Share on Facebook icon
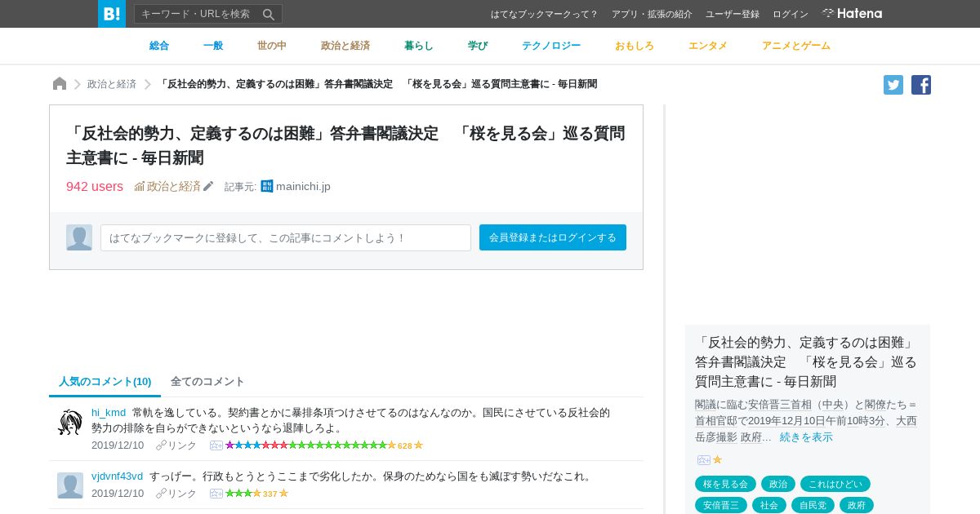The image size is (980, 514). click(921, 85)
